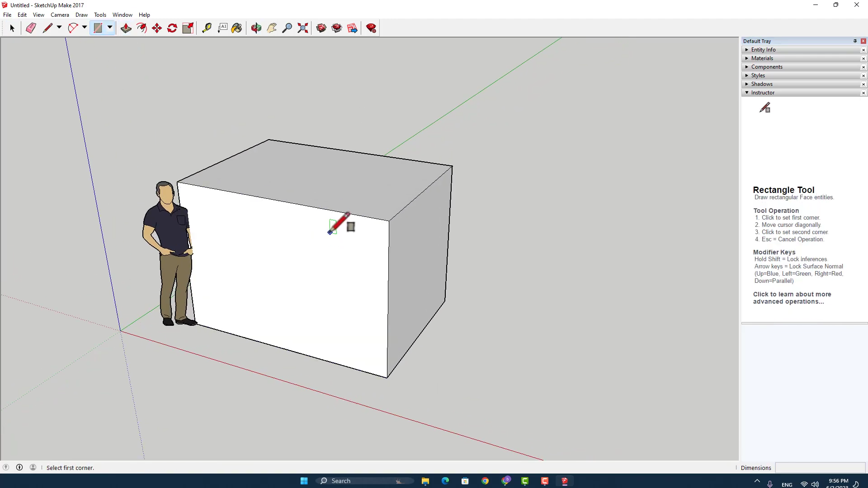
Task: Click the Dimensions input box
Action: 820,468
